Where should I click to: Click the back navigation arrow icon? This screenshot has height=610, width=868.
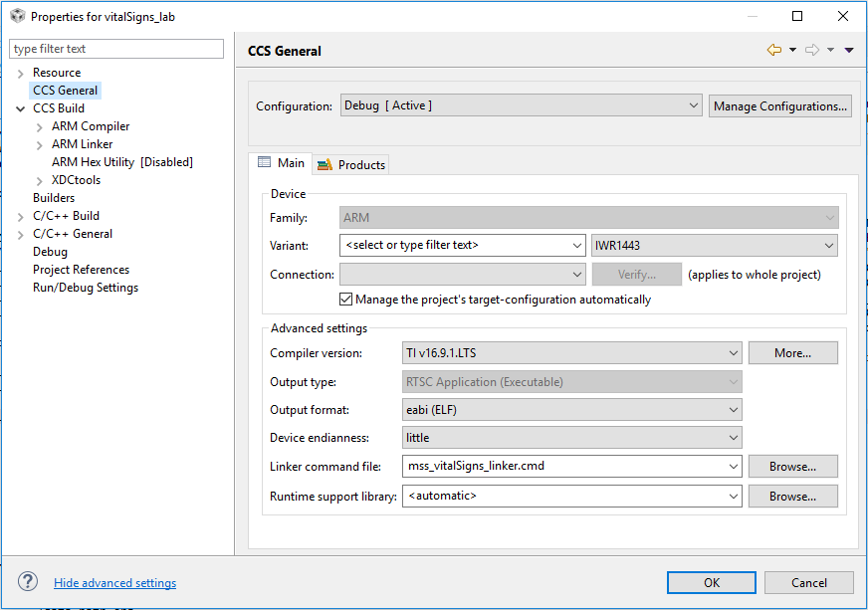pos(773,51)
